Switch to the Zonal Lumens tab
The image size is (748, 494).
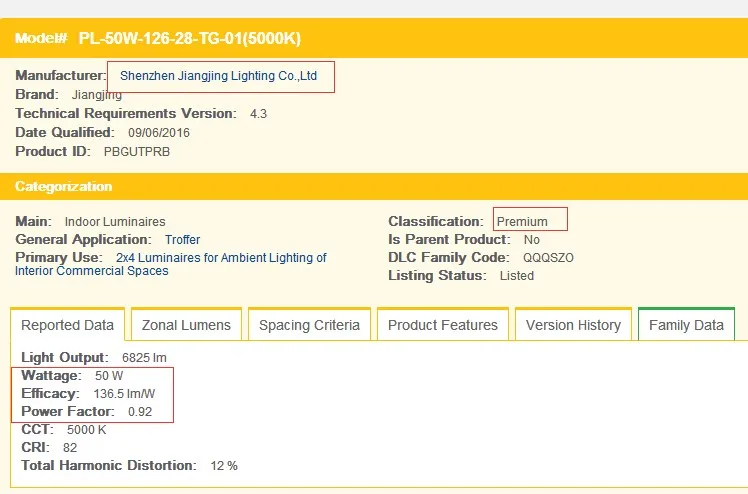pyautogui.click(x=186, y=325)
